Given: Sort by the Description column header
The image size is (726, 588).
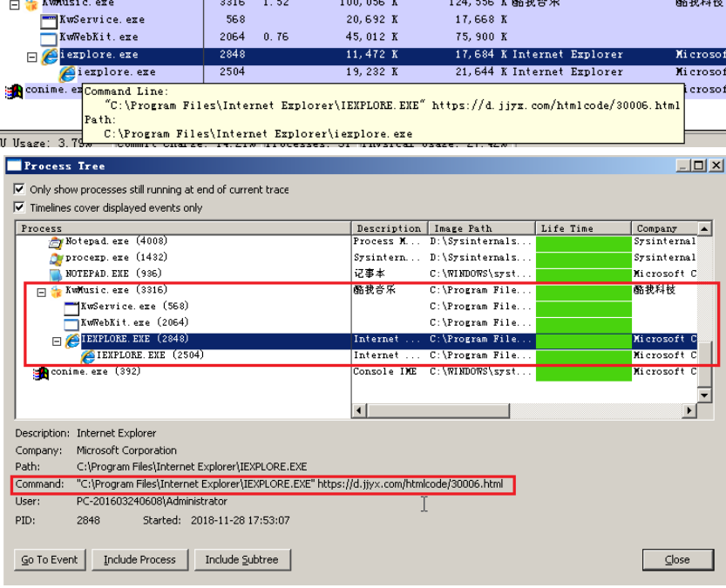Looking at the screenshot, I should [x=390, y=228].
